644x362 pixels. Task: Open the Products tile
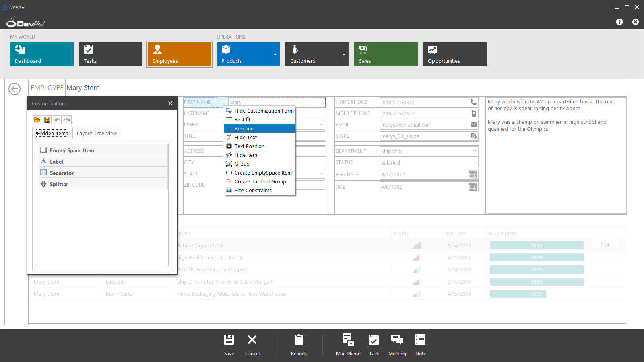point(243,54)
